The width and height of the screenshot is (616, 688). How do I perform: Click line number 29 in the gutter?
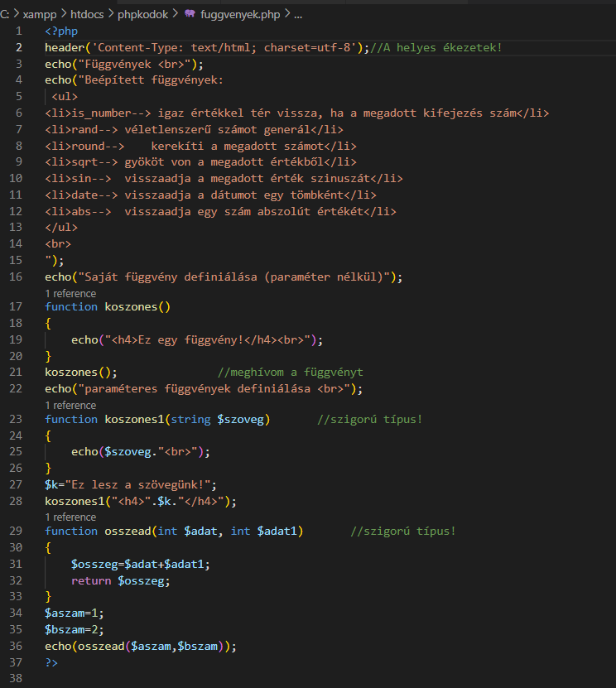coord(18,531)
